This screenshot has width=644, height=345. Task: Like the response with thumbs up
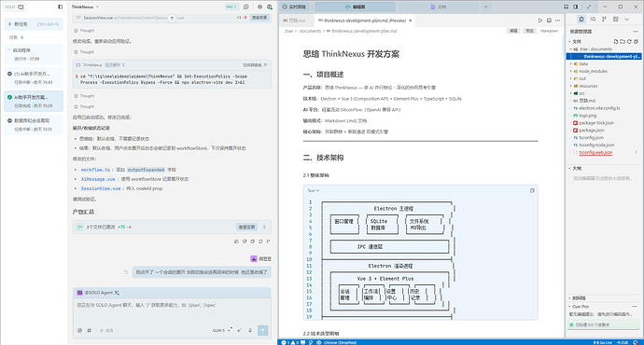(236, 241)
